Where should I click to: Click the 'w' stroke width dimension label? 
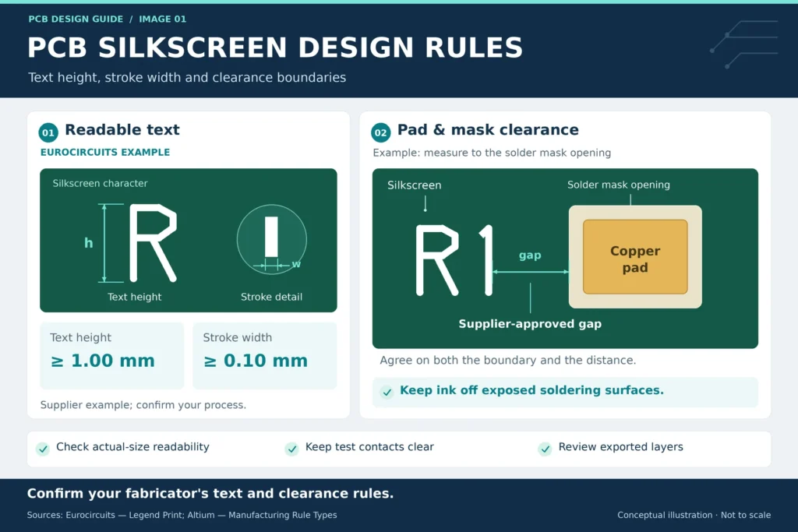click(296, 264)
